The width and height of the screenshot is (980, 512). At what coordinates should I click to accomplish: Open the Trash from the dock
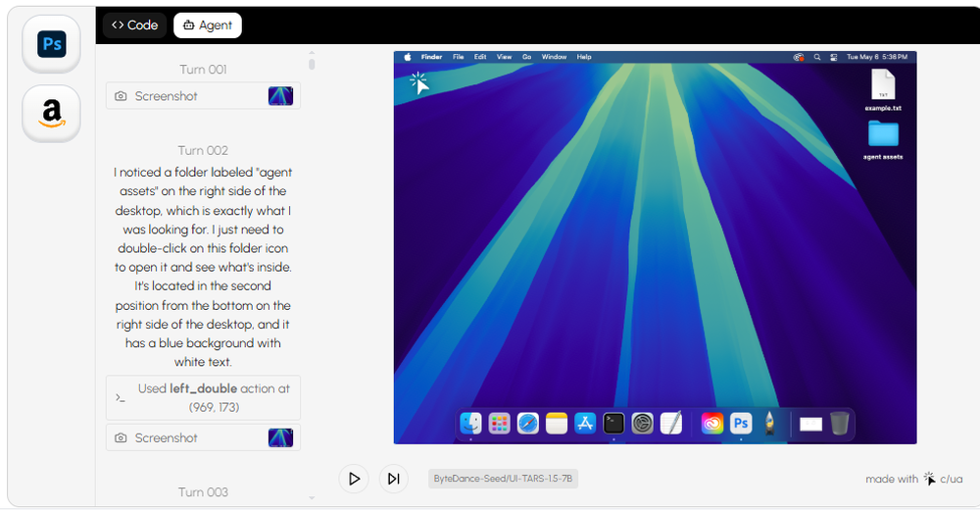[x=840, y=424]
